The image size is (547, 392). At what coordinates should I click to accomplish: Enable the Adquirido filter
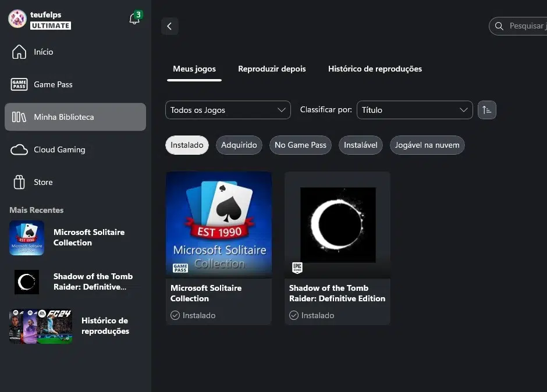[x=239, y=145]
